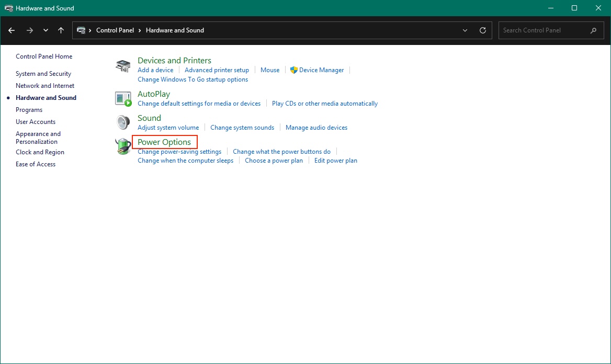
Task: Open the Device Manager link
Action: pos(321,70)
